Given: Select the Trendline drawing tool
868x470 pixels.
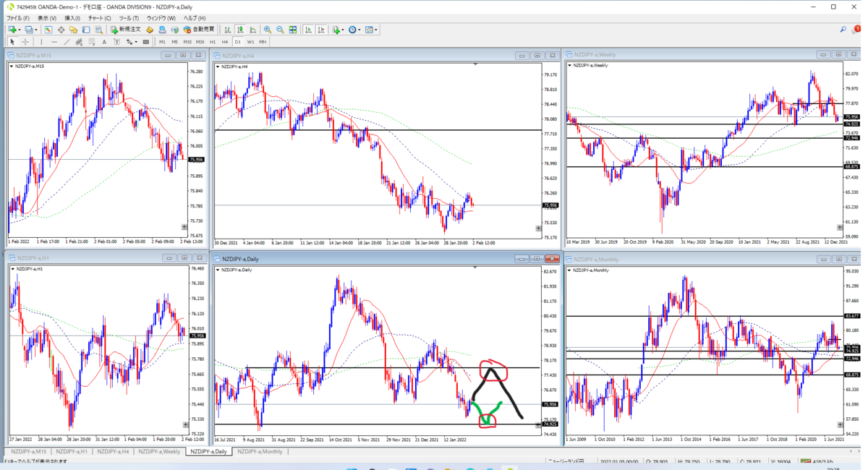Looking at the screenshot, I should click(x=67, y=42).
